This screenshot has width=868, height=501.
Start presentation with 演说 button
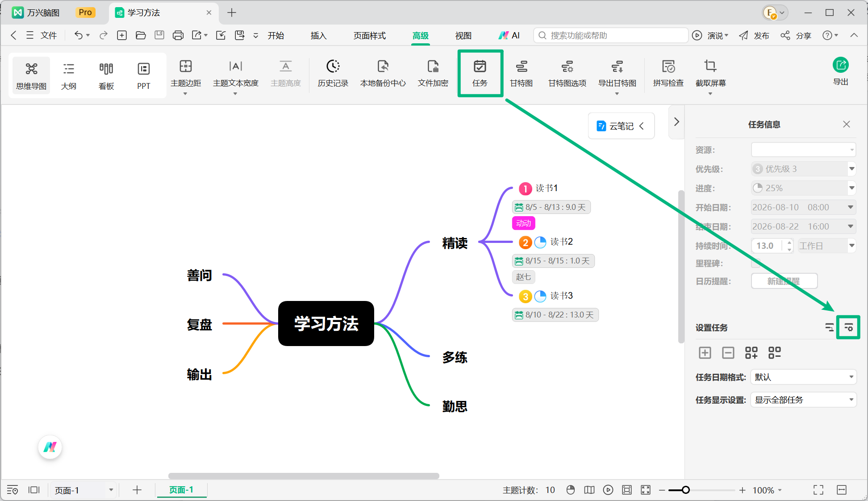[x=710, y=36]
